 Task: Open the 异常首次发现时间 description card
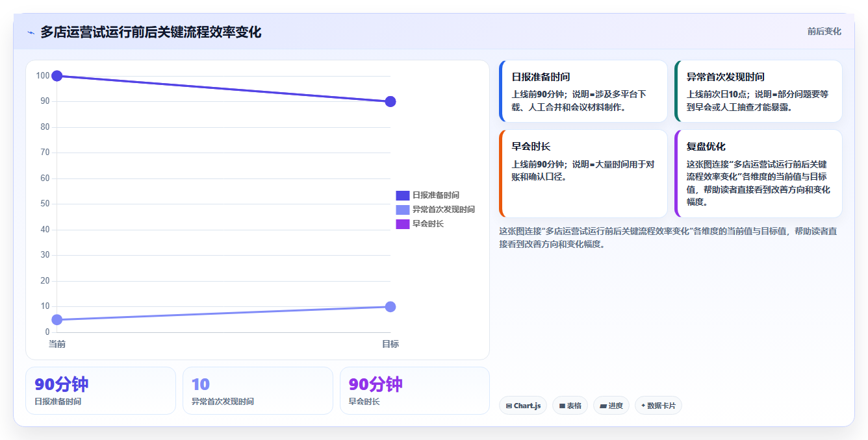coord(758,92)
